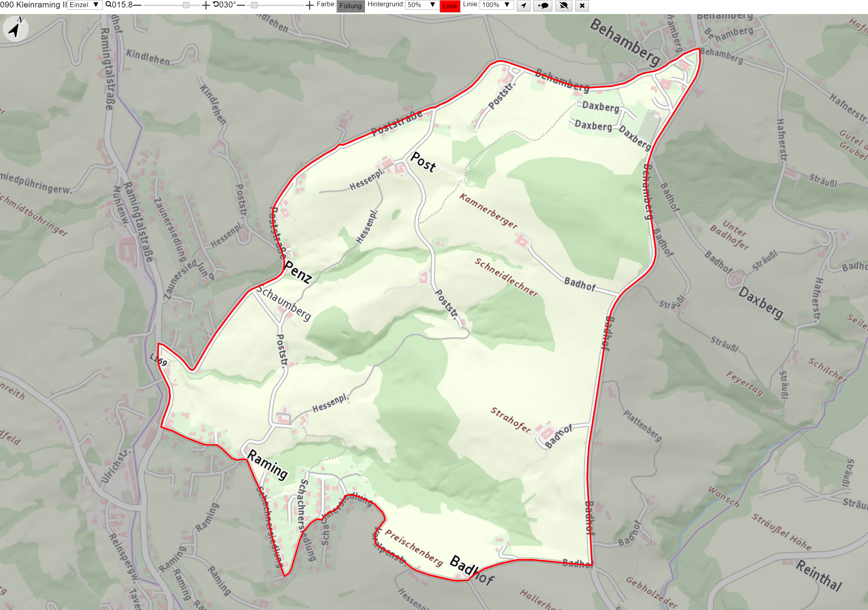Click the location arrow toolbar button

point(523,5)
